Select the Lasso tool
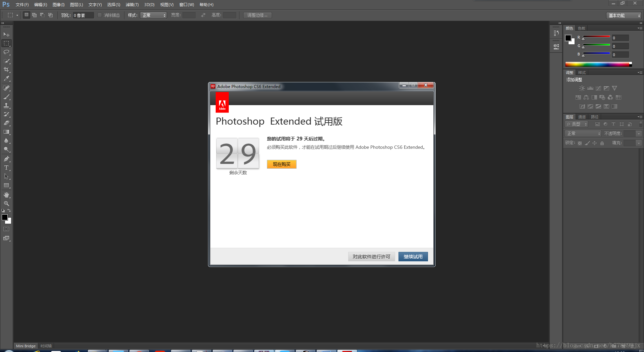This screenshot has width=644, height=352. pyautogui.click(x=6, y=52)
